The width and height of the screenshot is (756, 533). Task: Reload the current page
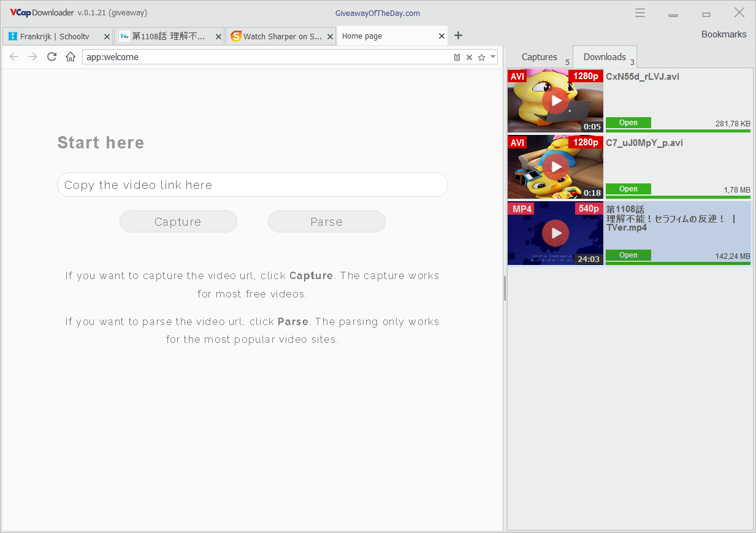tap(52, 57)
